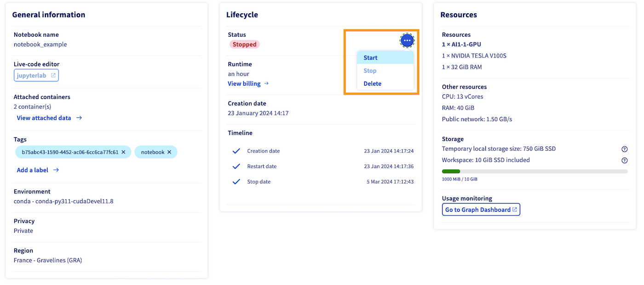Show help for temporary local storage size
Viewport: 644px width, 285px height.
tap(624, 149)
